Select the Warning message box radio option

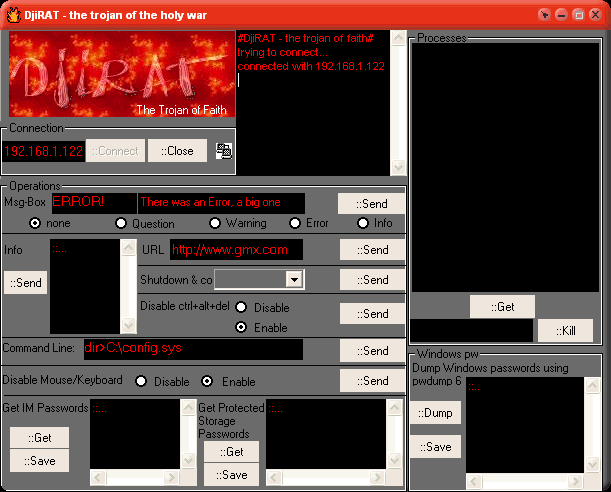[214, 223]
